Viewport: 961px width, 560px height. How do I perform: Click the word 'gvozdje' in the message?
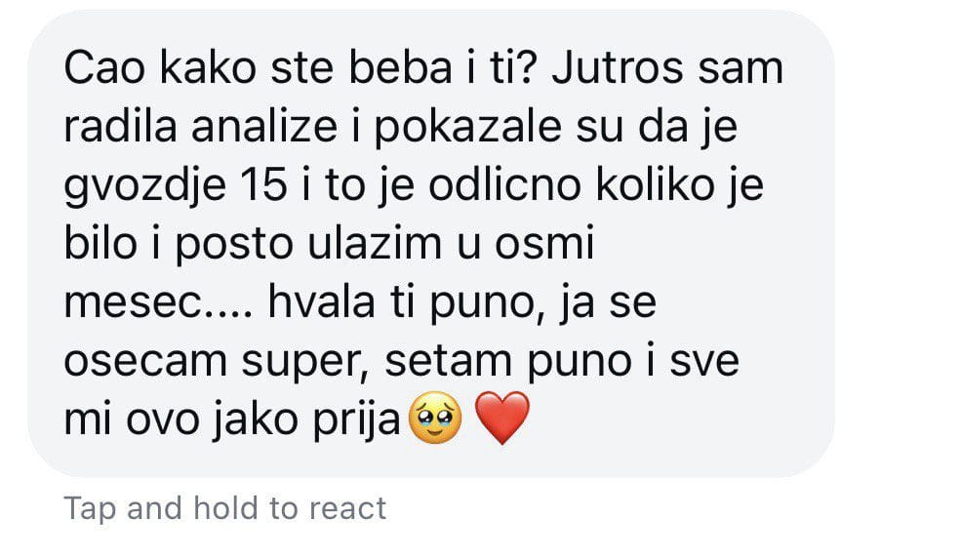[145, 188]
